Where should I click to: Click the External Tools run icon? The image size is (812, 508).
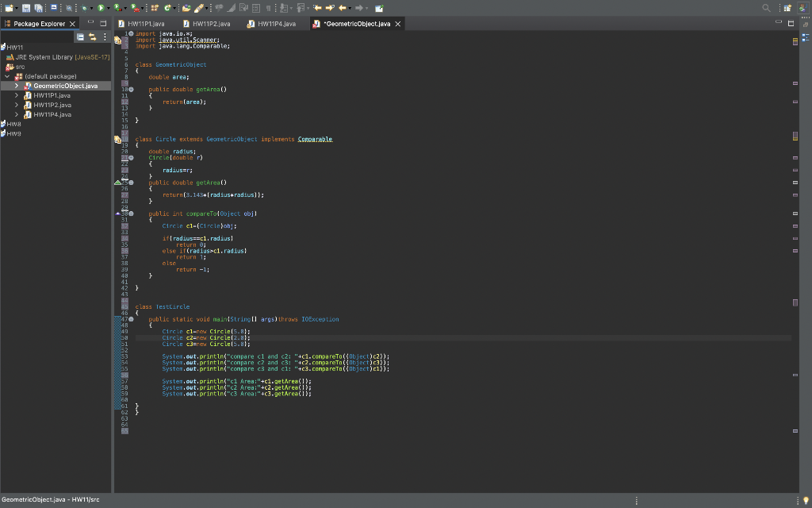[135, 8]
